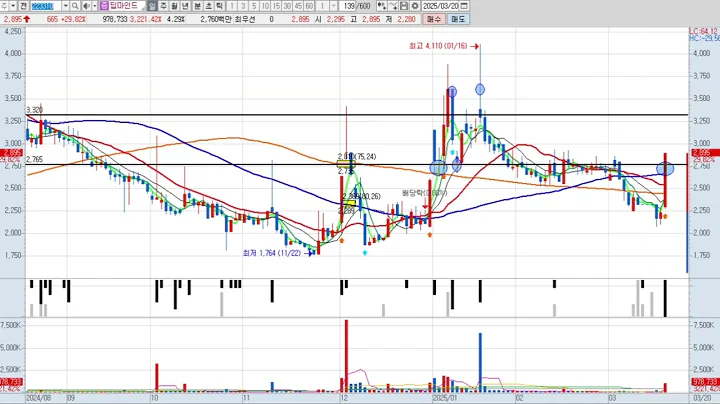Click the 배당락 annotation on the chart
This screenshot has width=720, height=404.
tap(424, 193)
